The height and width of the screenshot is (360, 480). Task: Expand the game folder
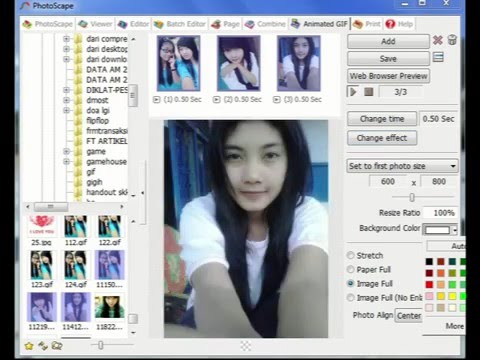click(x=66, y=151)
